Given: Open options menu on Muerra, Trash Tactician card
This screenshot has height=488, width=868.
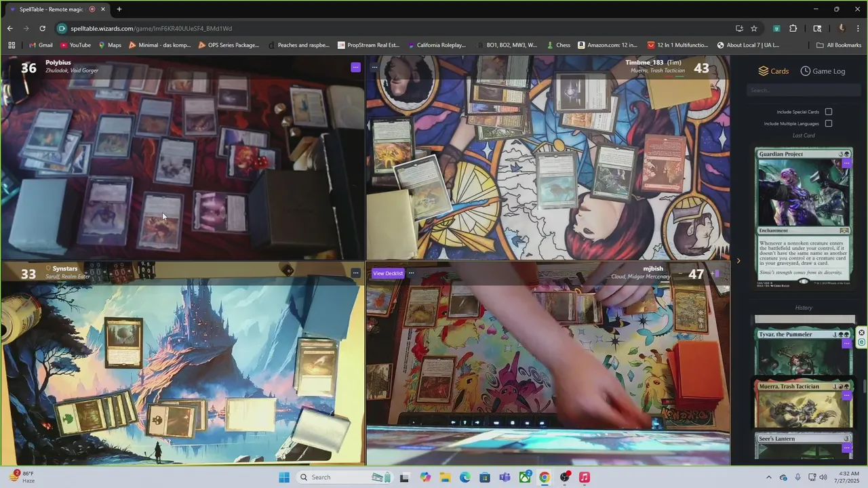Looking at the screenshot, I should 846,396.
